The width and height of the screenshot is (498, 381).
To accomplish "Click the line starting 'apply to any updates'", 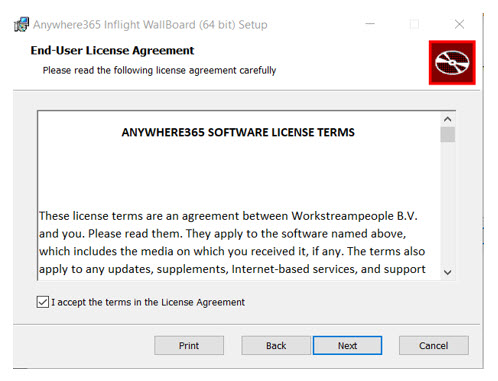I will (232, 269).
